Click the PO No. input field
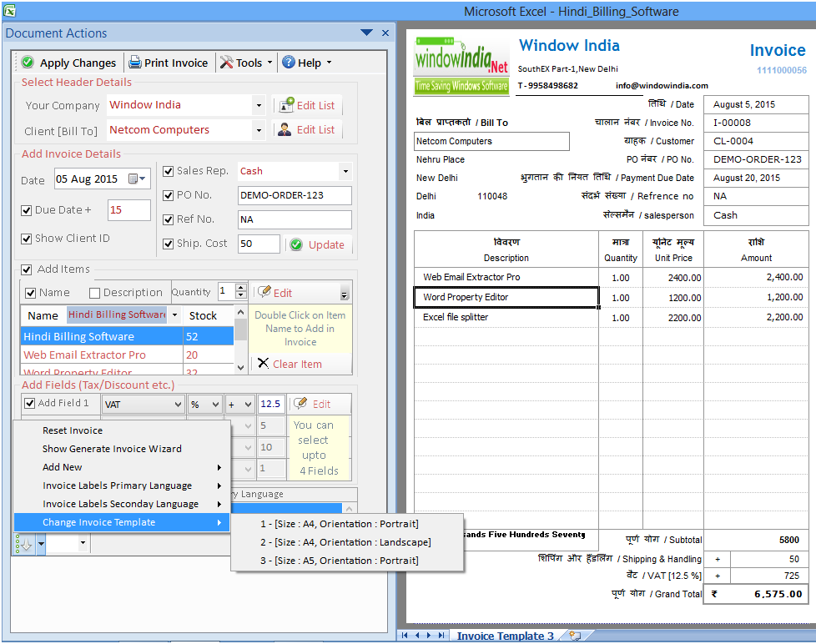 click(295, 195)
